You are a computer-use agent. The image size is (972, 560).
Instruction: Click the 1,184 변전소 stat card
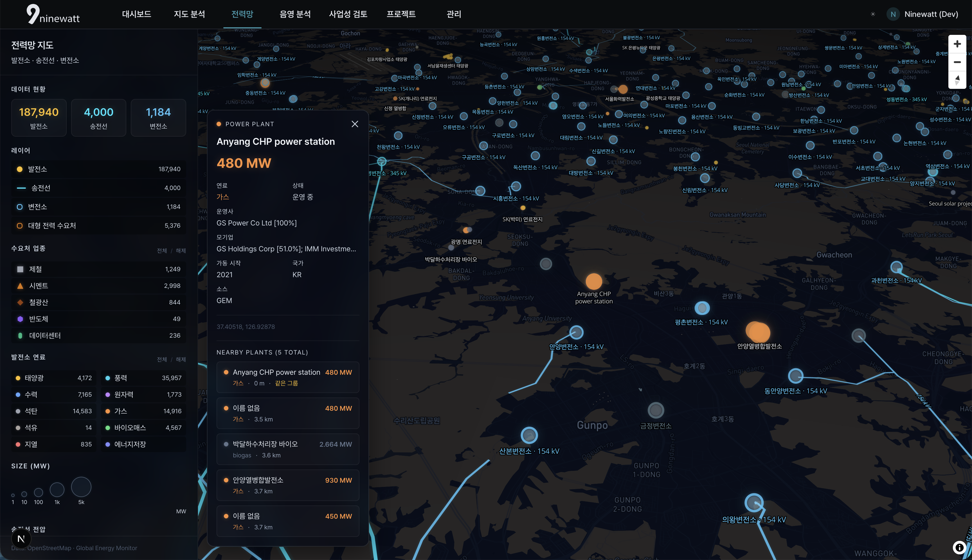(159, 118)
